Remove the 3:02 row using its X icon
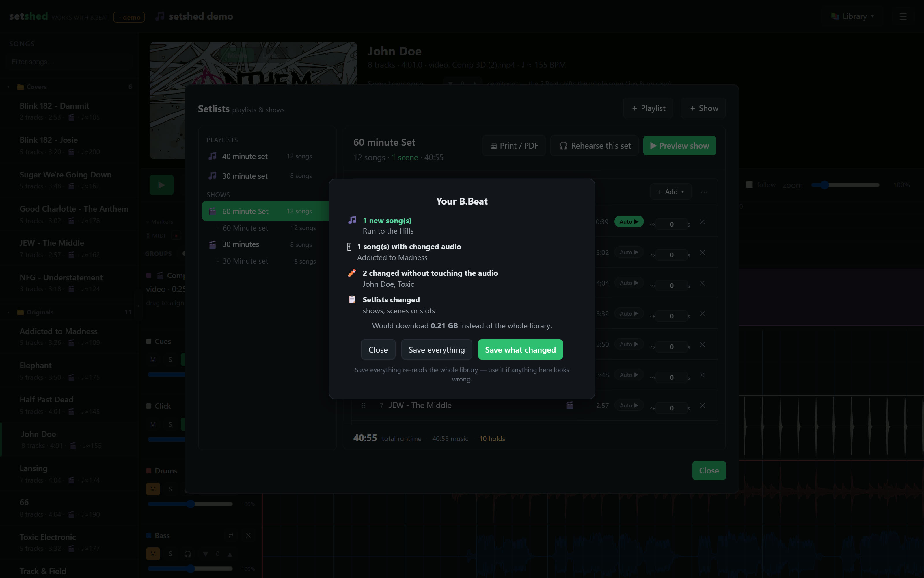 point(702,253)
